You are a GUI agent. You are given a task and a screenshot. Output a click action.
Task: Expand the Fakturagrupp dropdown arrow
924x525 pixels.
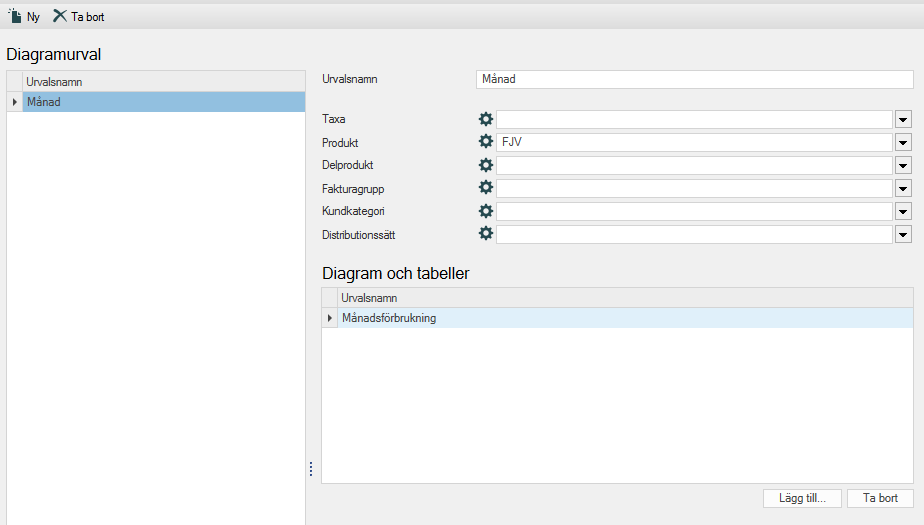coord(903,189)
